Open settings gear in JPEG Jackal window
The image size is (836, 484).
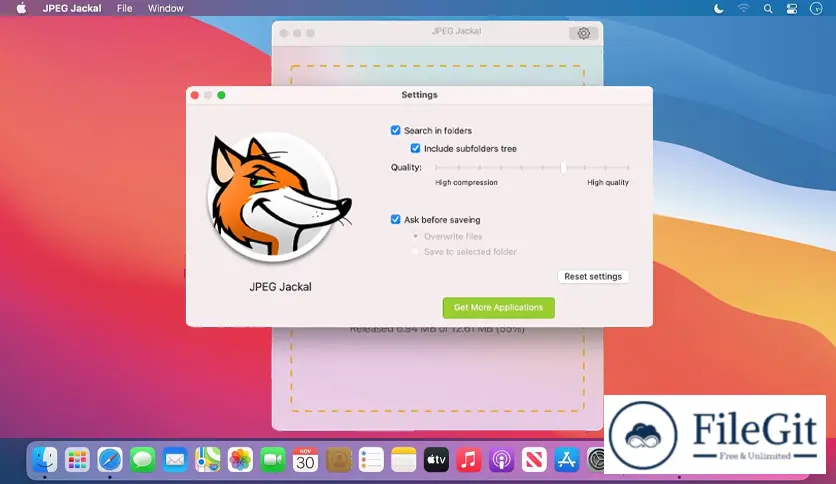click(x=583, y=33)
